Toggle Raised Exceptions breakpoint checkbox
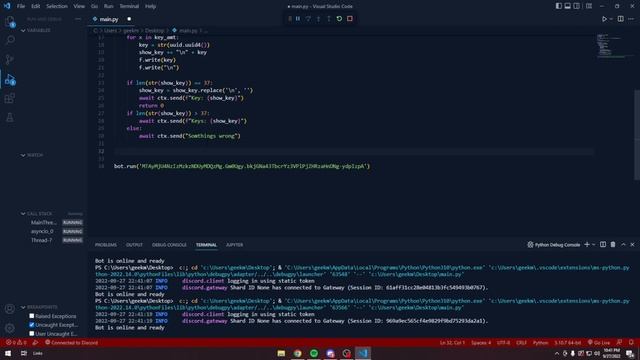 [x=32, y=316]
